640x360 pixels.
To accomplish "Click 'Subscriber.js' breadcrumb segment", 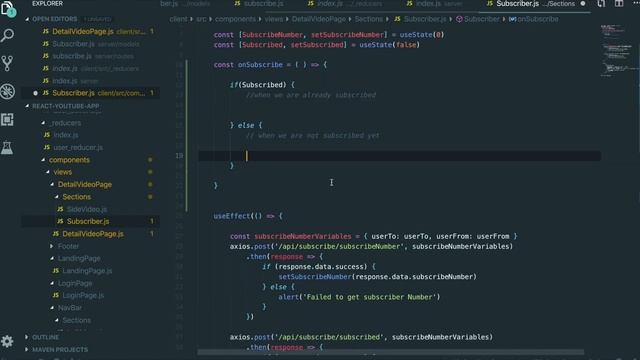I will (x=424, y=19).
